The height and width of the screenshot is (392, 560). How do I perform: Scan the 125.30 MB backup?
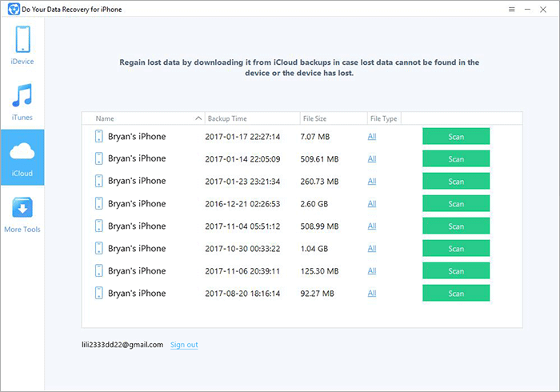456,271
